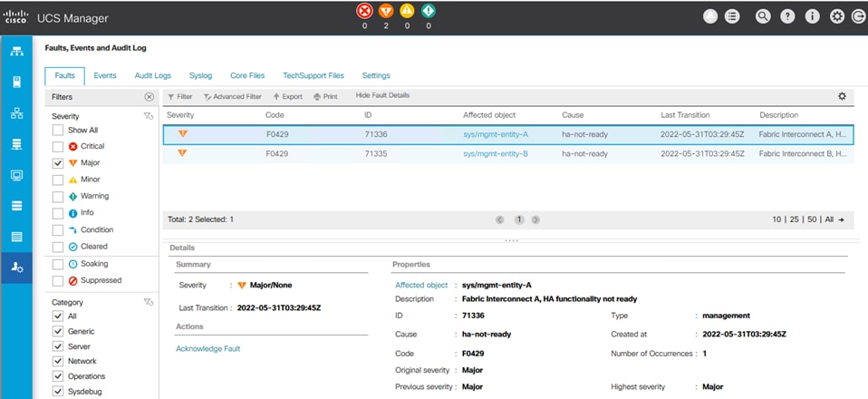Click Hide Fault Details
Image resolution: width=868 pixels, height=399 pixels.
382,95
